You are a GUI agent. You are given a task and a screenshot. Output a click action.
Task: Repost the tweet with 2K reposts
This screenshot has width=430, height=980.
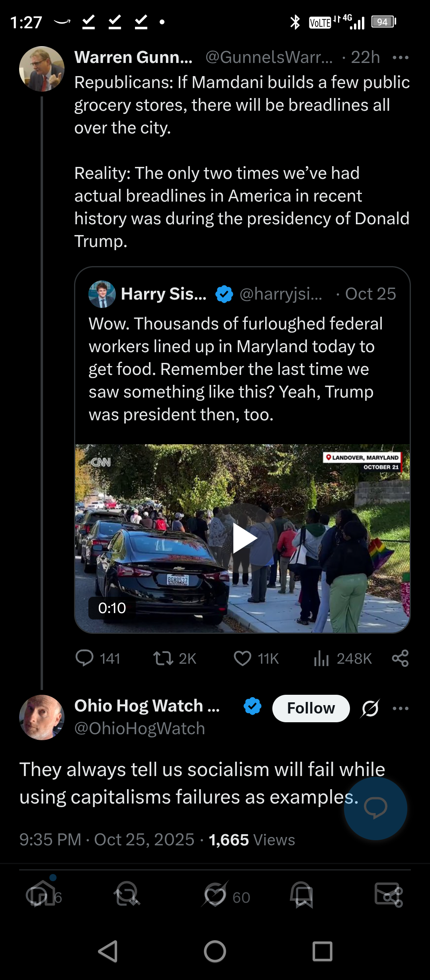tap(163, 658)
